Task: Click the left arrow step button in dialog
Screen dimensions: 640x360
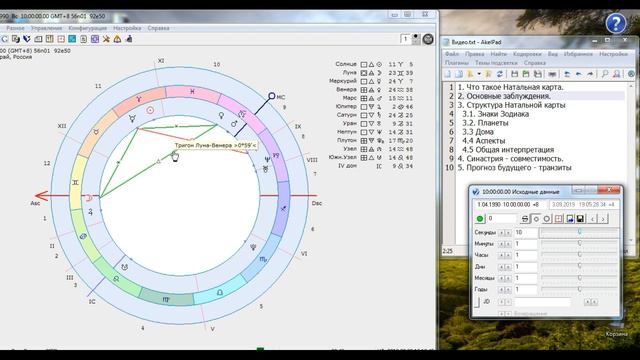Action: (593, 219)
